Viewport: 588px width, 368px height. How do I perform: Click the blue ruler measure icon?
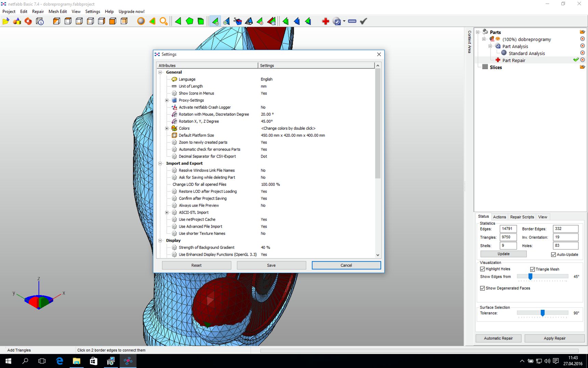pos(352,21)
